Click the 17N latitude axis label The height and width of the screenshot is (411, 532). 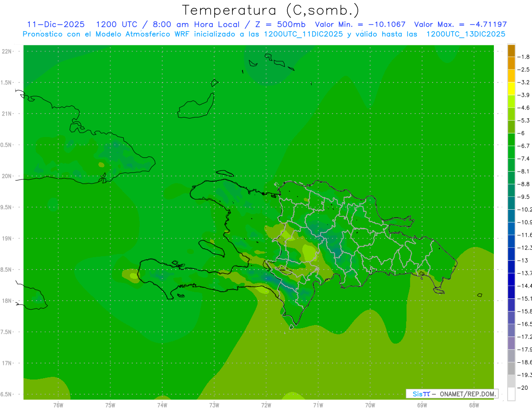tap(7, 363)
